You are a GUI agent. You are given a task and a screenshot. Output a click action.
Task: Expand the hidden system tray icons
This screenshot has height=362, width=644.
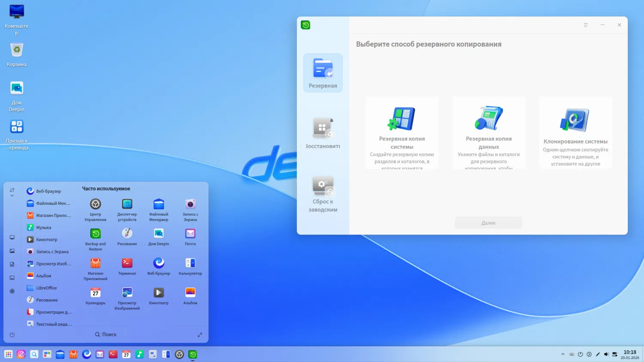click(x=563, y=354)
